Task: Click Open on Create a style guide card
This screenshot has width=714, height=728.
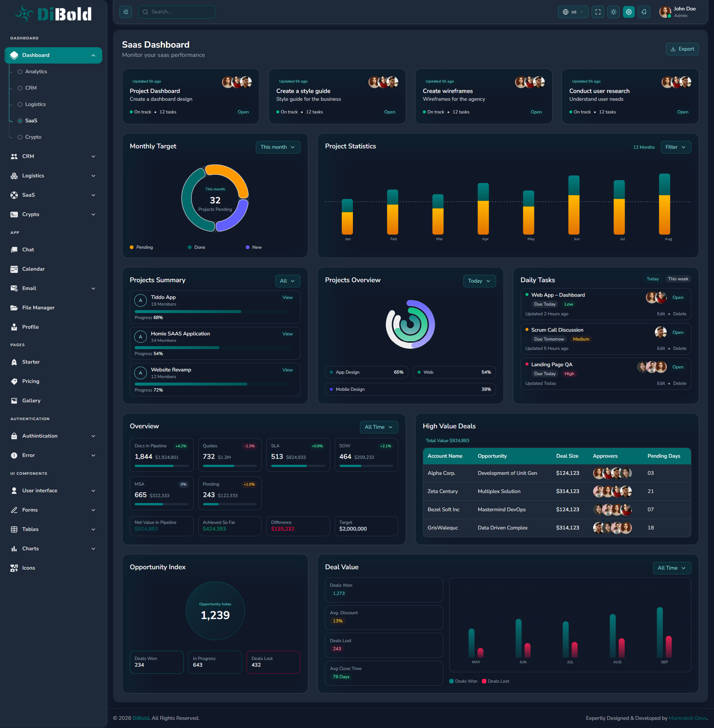Action: tap(390, 112)
